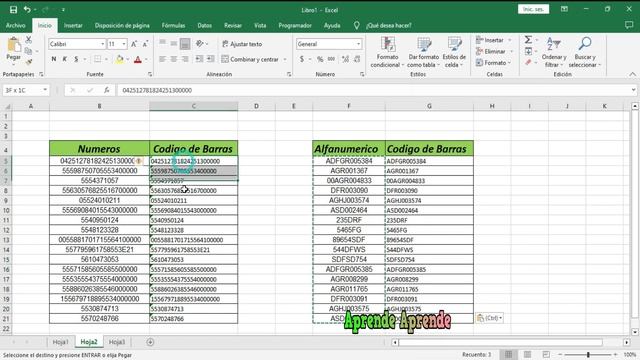Viewport: 640px width, 360px height.
Task: Align text to the left
Action: [x=162, y=59]
